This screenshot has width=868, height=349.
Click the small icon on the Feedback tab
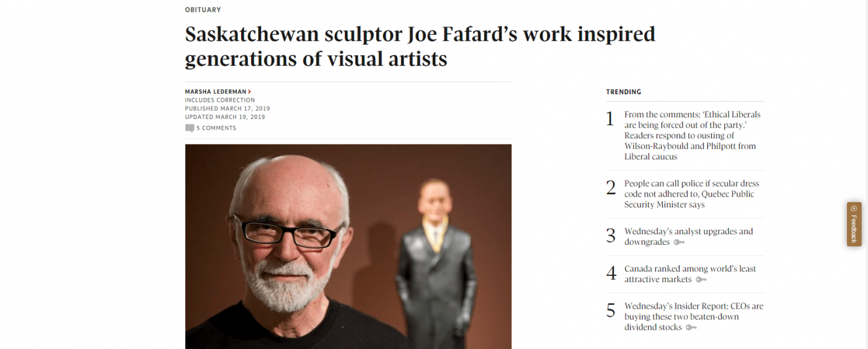[x=854, y=209]
